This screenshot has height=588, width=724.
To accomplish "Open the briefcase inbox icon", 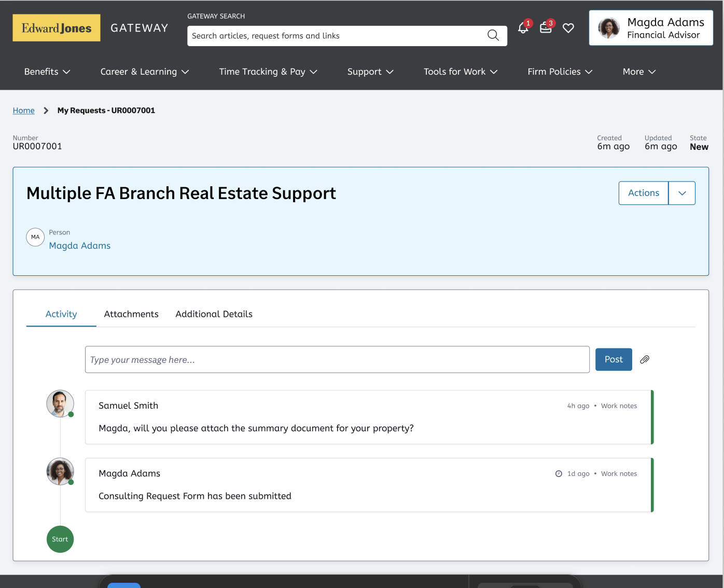I will [x=546, y=28].
